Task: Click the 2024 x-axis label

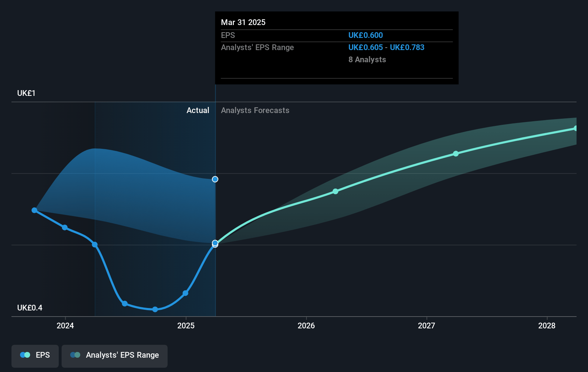Action: tap(65, 325)
